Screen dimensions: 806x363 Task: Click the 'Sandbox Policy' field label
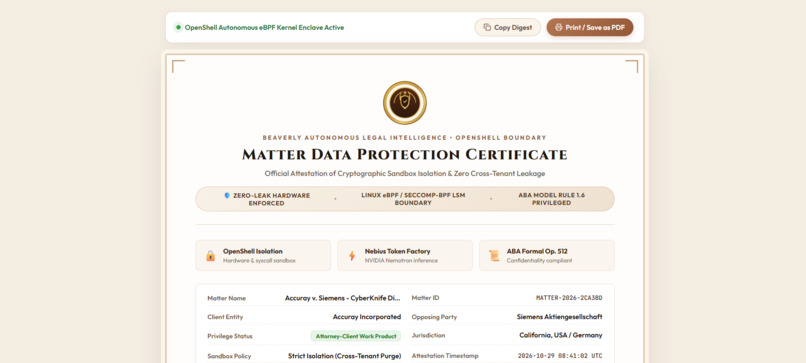click(228, 356)
